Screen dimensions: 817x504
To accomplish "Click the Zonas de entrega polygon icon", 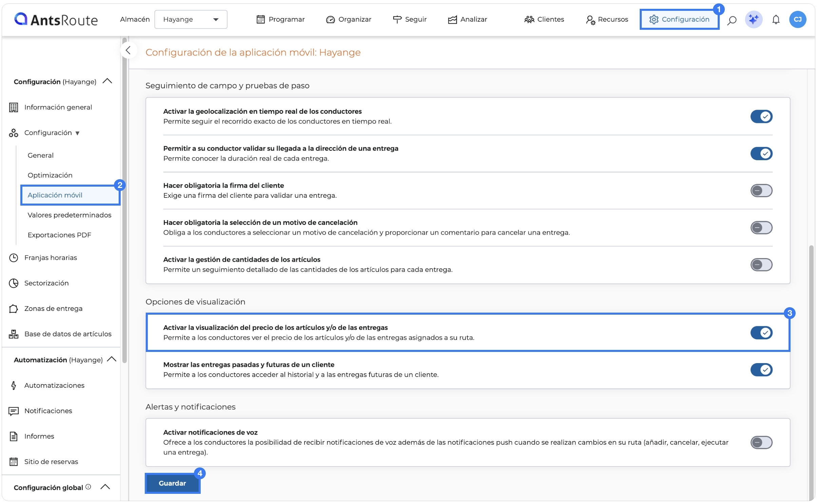I will pos(13,309).
